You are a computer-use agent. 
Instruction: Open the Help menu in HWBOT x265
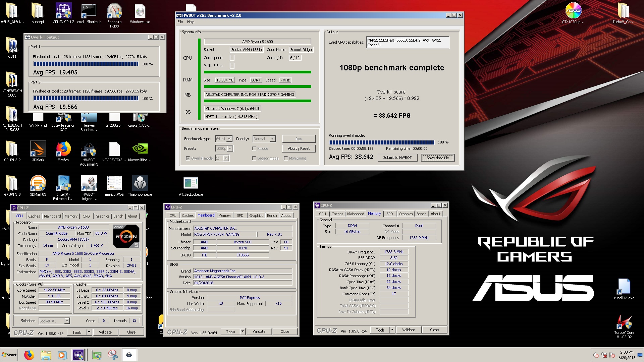tap(191, 22)
